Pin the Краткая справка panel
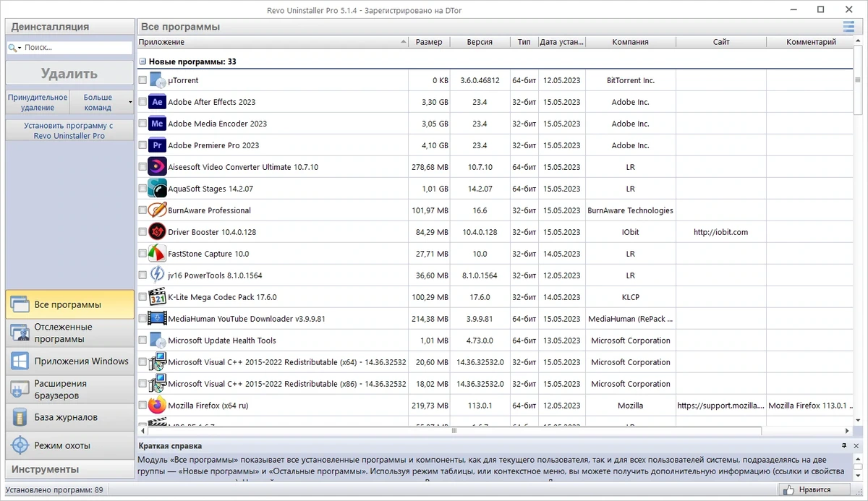Image resolution: width=868 pixels, height=501 pixels. (x=844, y=446)
